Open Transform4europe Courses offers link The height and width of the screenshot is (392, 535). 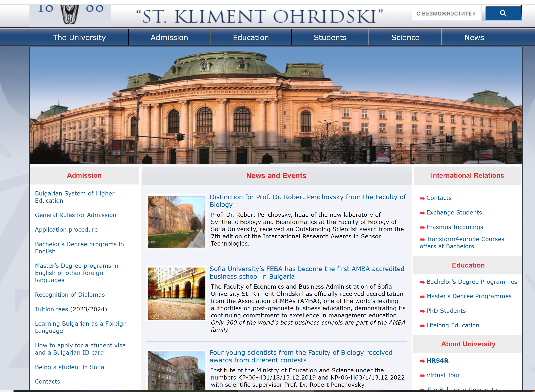click(x=462, y=243)
